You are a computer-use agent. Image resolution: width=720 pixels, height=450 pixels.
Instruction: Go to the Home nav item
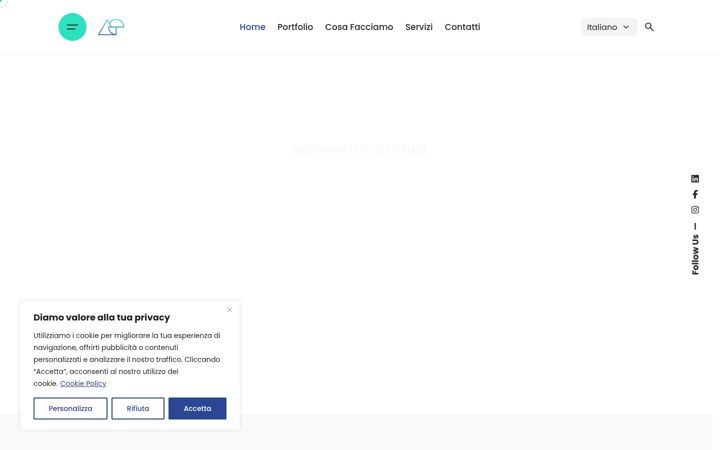[x=252, y=27]
